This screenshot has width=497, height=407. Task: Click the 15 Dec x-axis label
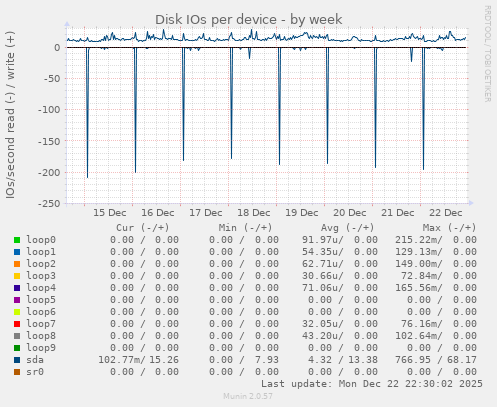tap(110, 213)
